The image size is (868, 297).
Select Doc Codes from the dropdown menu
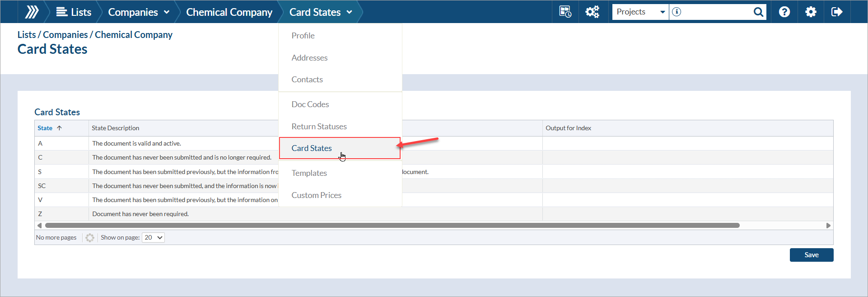pos(340,104)
